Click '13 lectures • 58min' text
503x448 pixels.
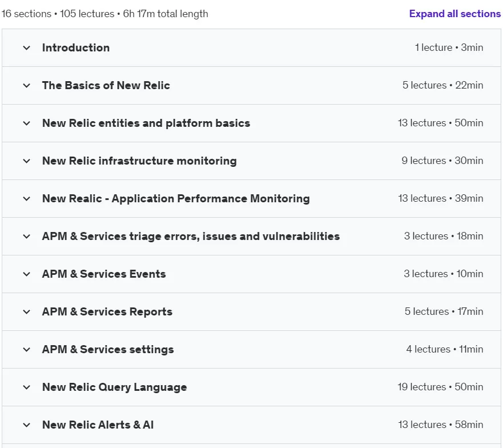440,425
